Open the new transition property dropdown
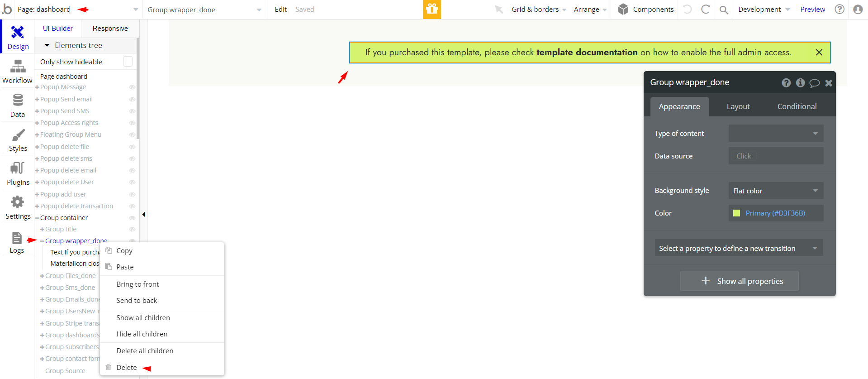This screenshot has height=379, width=868. point(739,248)
